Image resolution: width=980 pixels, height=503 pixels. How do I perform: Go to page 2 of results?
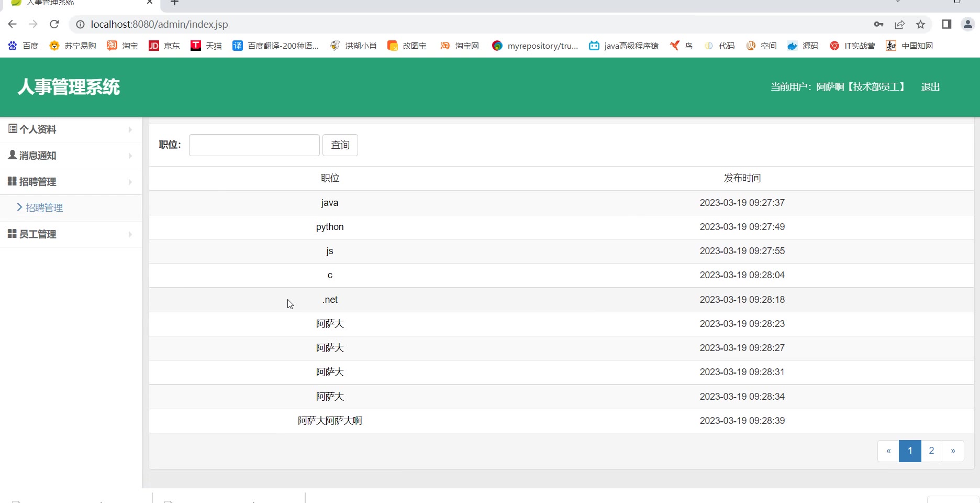[x=931, y=451]
